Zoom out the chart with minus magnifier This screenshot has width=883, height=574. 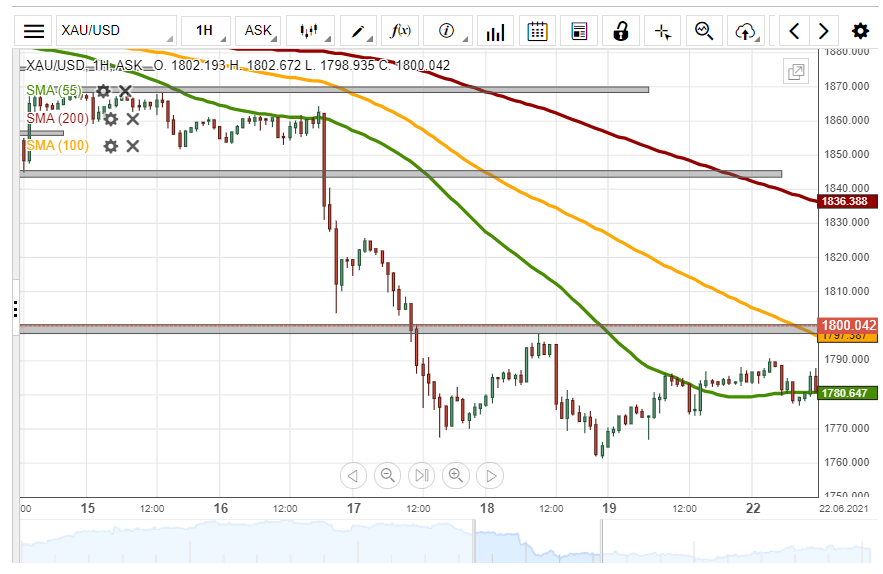pos(388,476)
